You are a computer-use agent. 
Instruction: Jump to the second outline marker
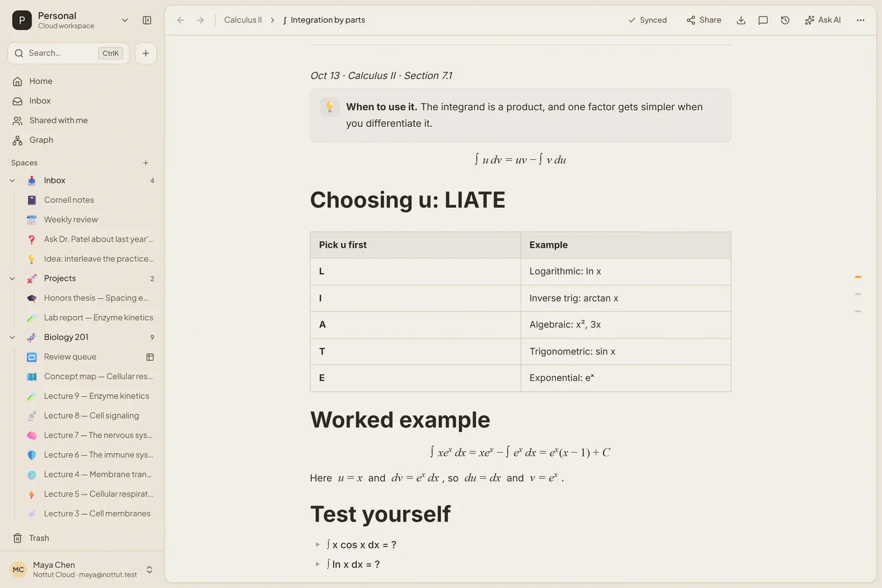(858, 294)
